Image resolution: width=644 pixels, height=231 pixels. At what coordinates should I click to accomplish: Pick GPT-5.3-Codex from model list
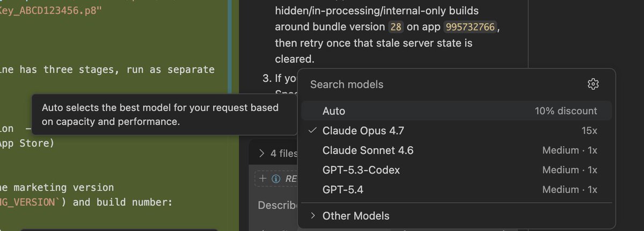click(456, 170)
